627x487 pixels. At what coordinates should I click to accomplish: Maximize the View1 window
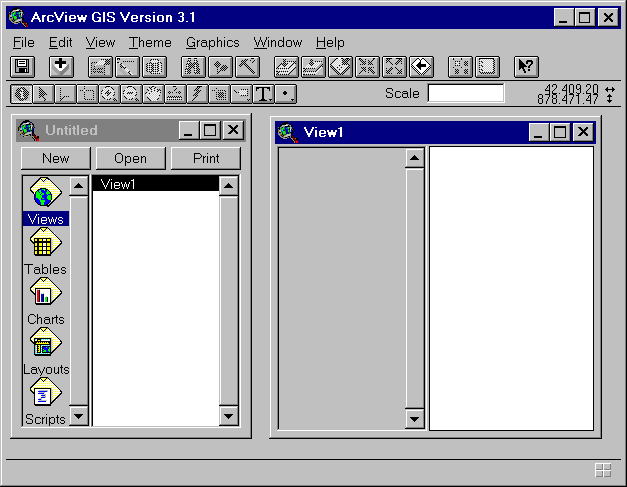click(x=560, y=132)
